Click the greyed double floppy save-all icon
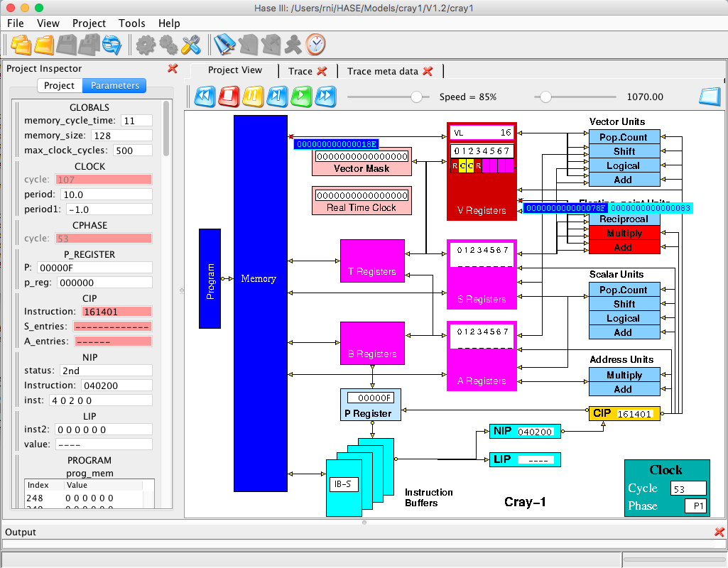This screenshot has width=728, height=568. tap(89, 45)
